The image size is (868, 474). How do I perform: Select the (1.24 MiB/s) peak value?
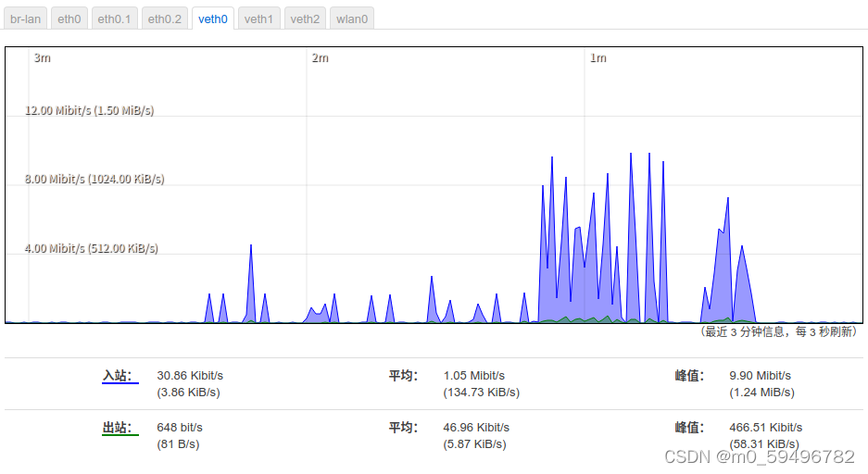(761, 393)
